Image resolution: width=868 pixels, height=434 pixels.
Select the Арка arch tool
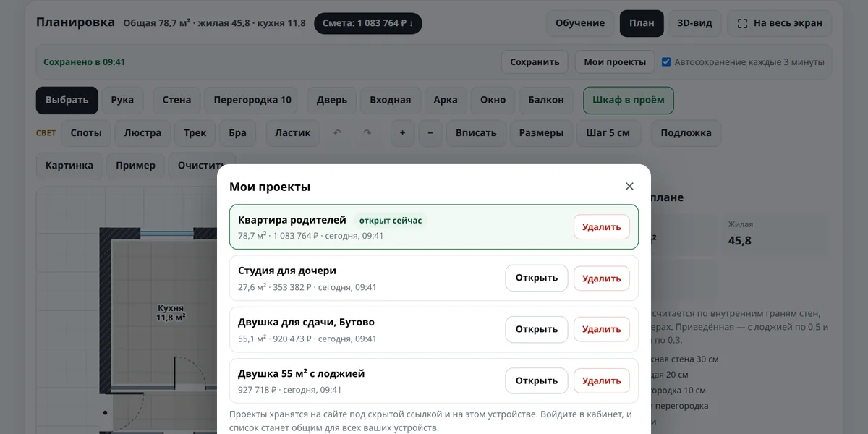coord(446,101)
